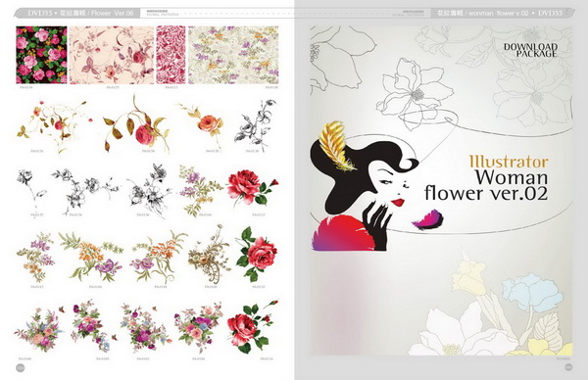Click the right page number circle

tap(568, 367)
